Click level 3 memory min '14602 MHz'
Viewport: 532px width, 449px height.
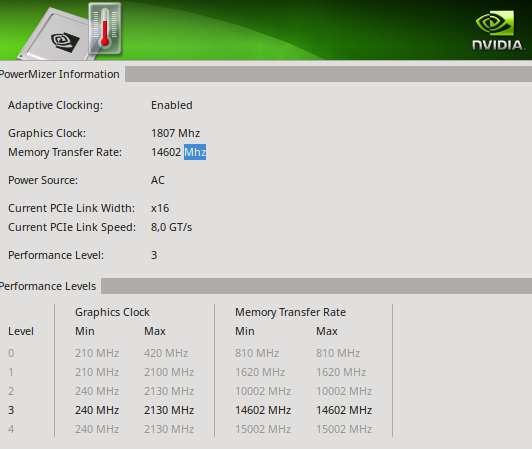[263, 410]
